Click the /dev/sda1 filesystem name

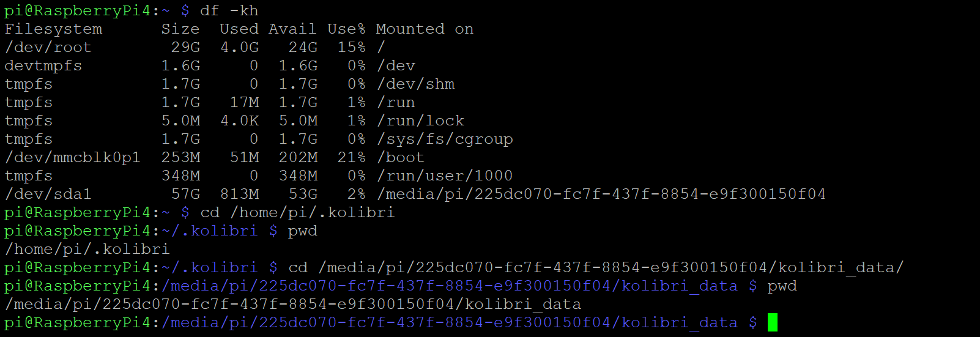tap(48, 194)
